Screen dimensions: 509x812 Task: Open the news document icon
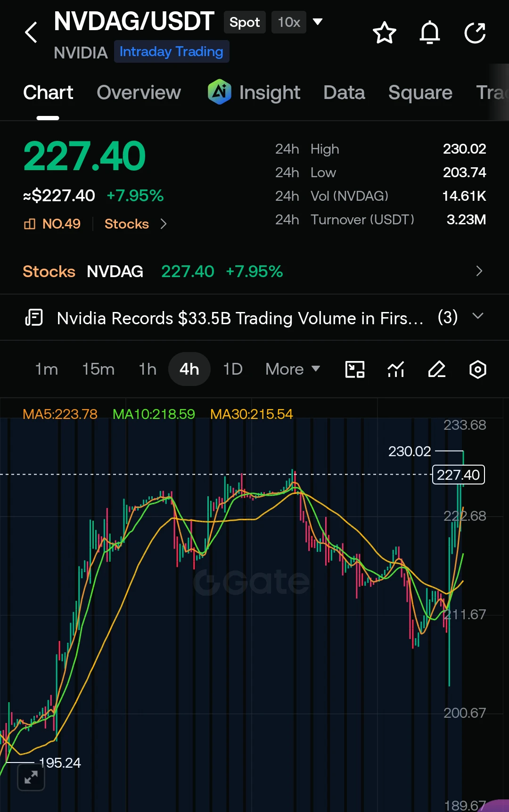pos(34,318)
